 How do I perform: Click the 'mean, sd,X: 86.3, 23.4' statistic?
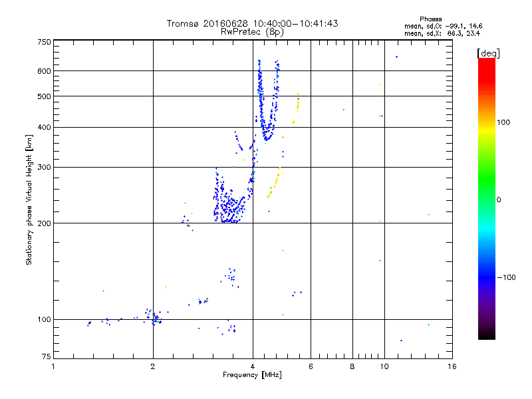click(x=442, y=33)
